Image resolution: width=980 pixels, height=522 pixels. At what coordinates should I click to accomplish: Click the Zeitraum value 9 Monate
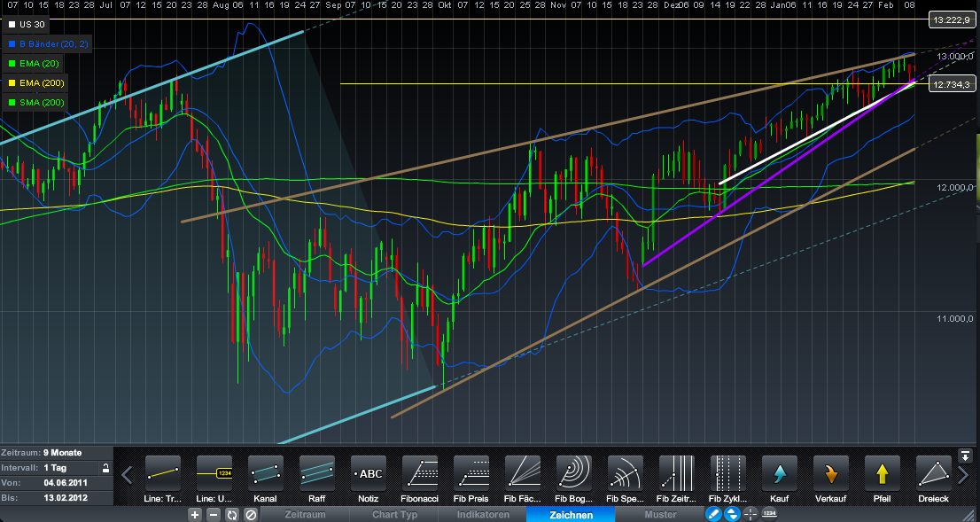[63, 453]
